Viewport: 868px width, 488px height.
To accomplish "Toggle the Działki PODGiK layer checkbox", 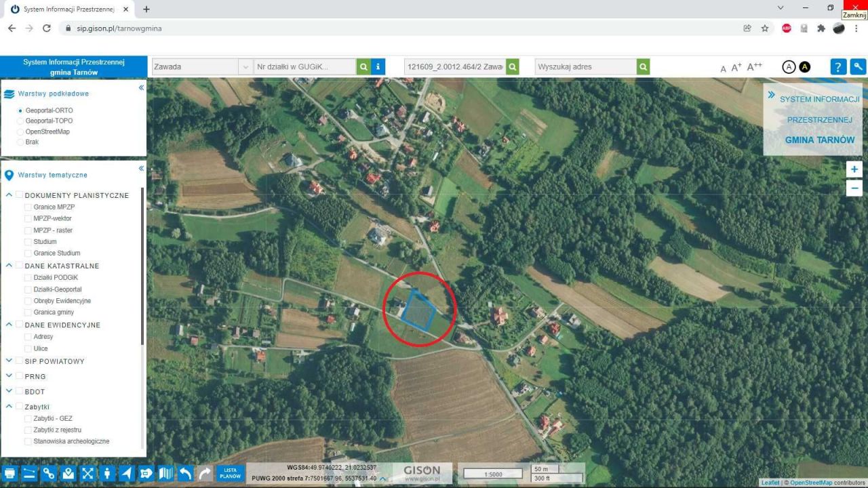I will click(28, 277).
